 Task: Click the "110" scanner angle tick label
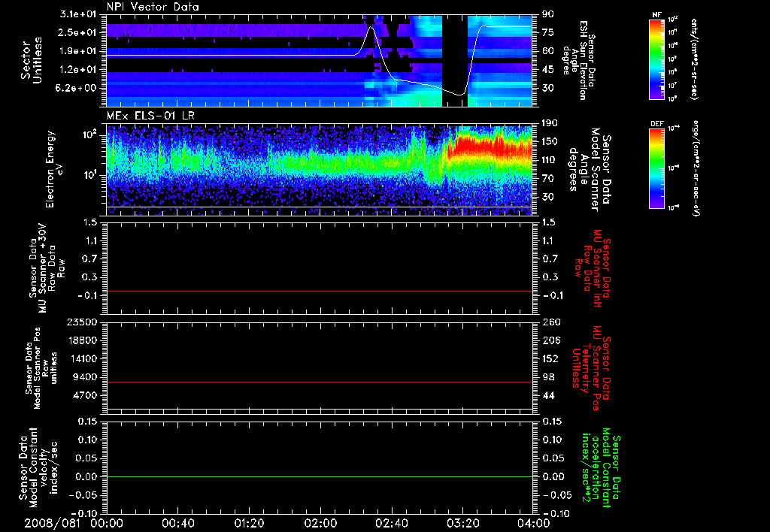coord(550,160)
